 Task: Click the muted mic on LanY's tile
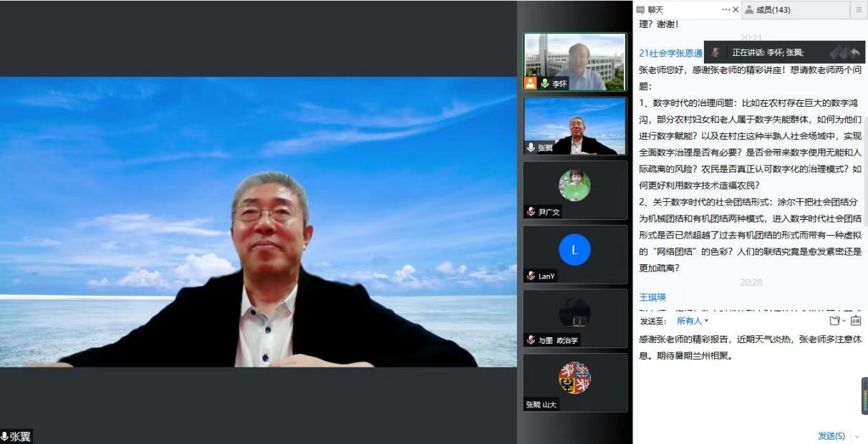pos(531,276)
